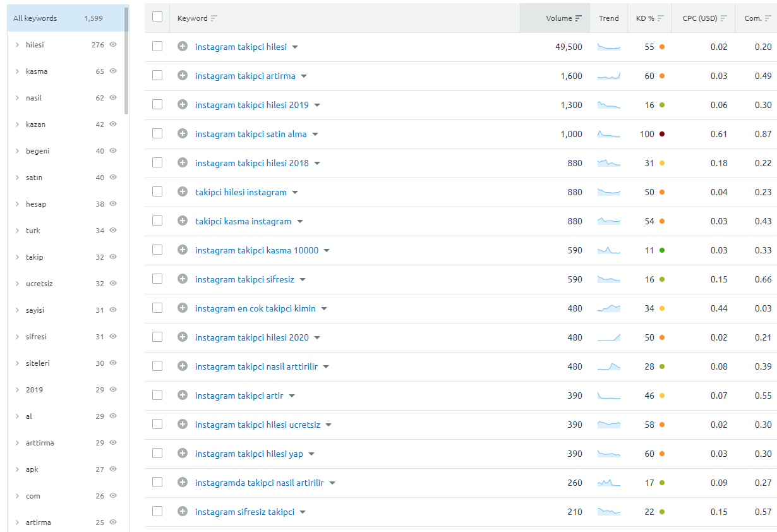Add 'instagram takipci hilesi 2019' via plus icon

[183, 105]
